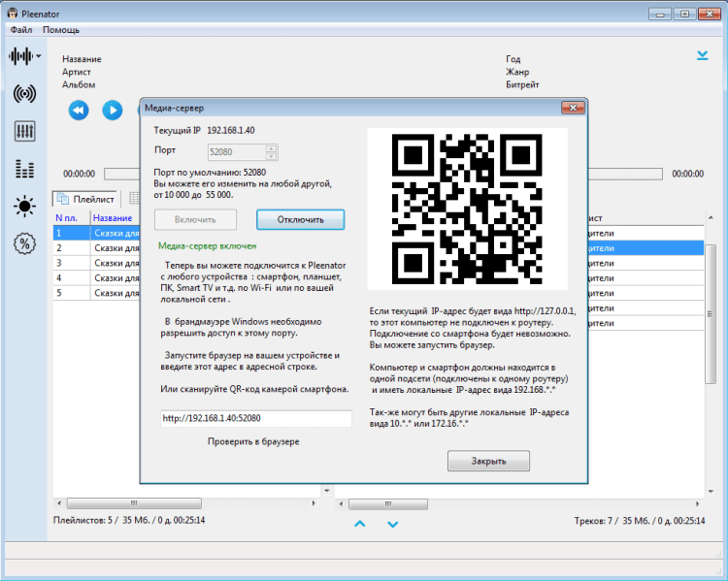The image size is (728, 581).
Task: Open the Помощь menu
Action: [x=61, y=30]
